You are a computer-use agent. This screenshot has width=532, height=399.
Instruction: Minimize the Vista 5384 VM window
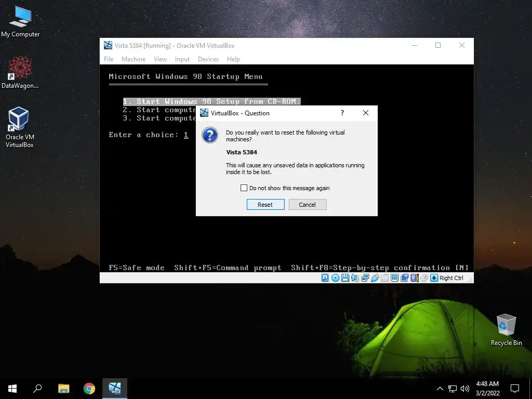coord(415,45)
